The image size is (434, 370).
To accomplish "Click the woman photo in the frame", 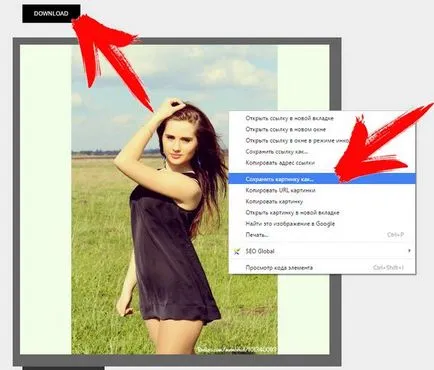I will [x=174, y=199].
